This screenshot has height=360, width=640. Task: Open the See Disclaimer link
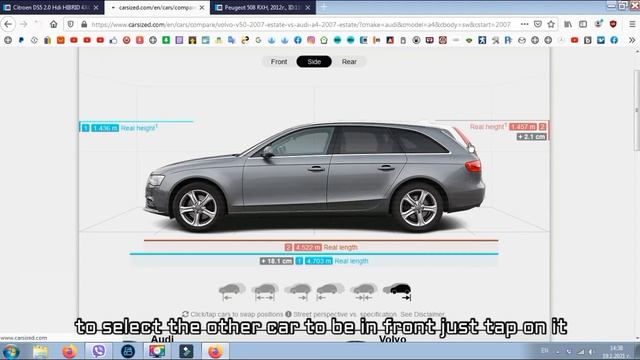(422, 314)
